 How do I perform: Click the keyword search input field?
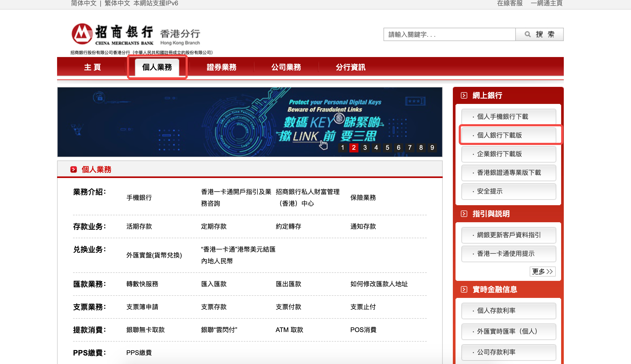[449, 34]
